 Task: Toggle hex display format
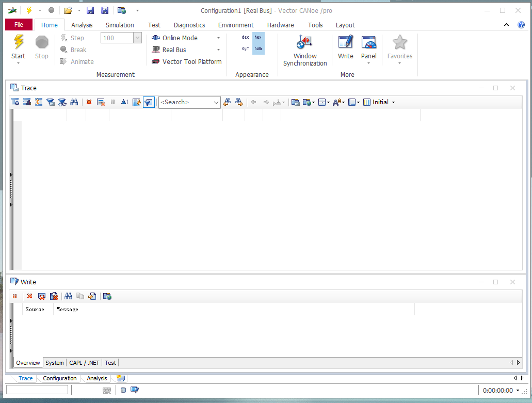258,37
